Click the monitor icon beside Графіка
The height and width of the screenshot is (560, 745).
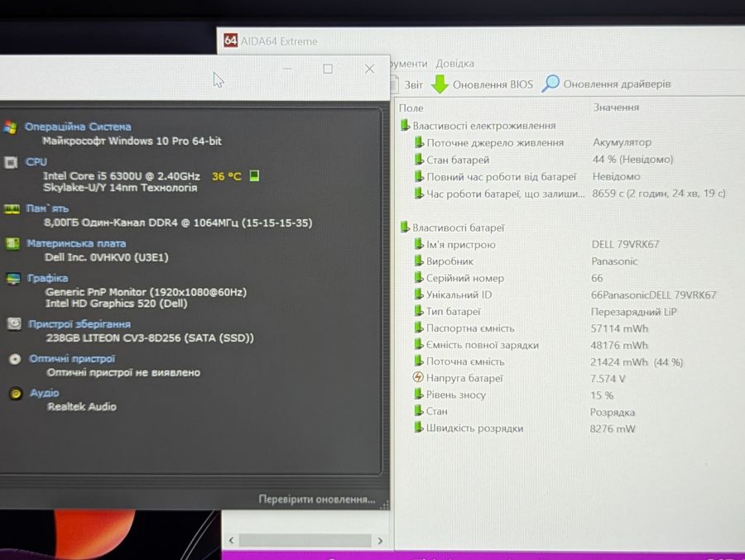[13, 278]
